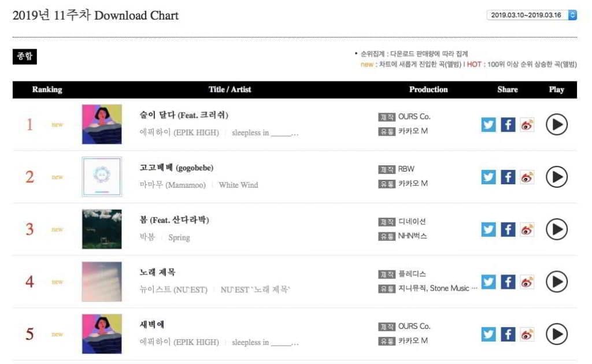Play the rank 4 NU'EST song

pyautogui.click(x=557, y=282)
